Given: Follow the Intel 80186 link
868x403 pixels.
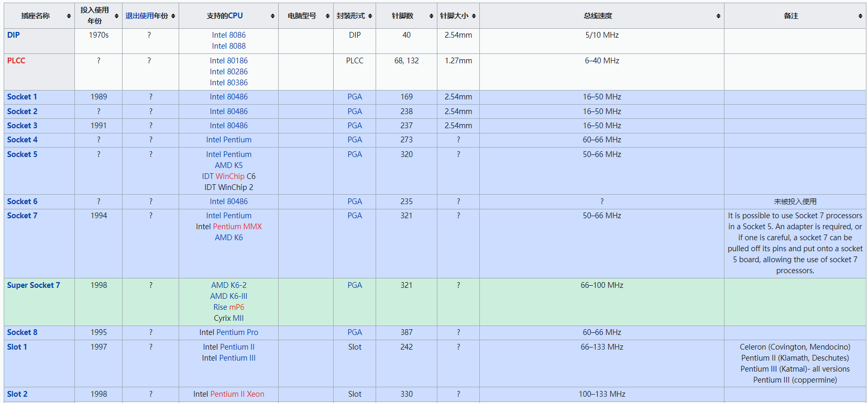Looking at the screenshot, I should tap(229, 61).
